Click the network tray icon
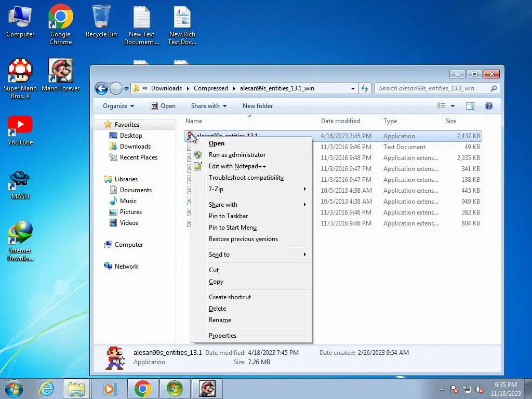Screen dimensions: 532x399 click(x=467, y=389)
